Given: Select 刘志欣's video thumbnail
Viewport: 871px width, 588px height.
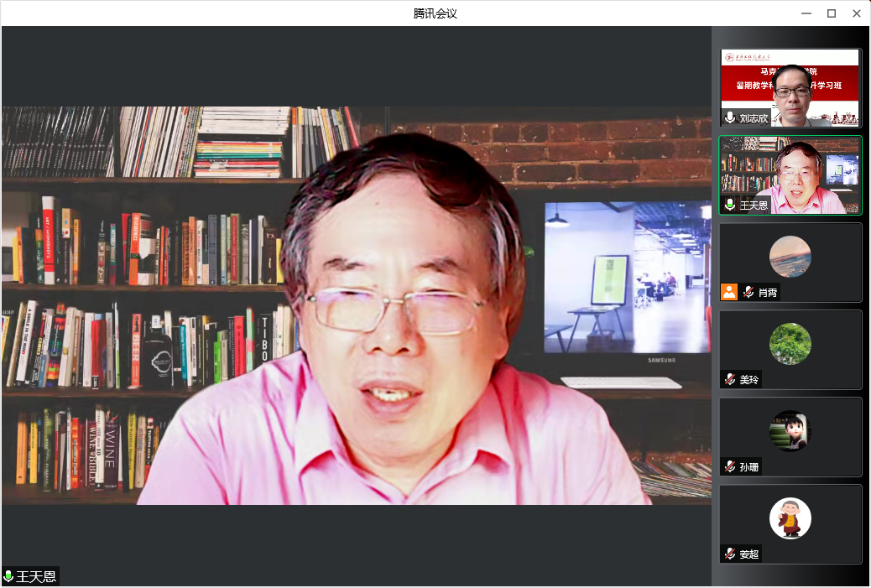Looking at the screenshot, I should pyautogui.click(x=790, y=87).
